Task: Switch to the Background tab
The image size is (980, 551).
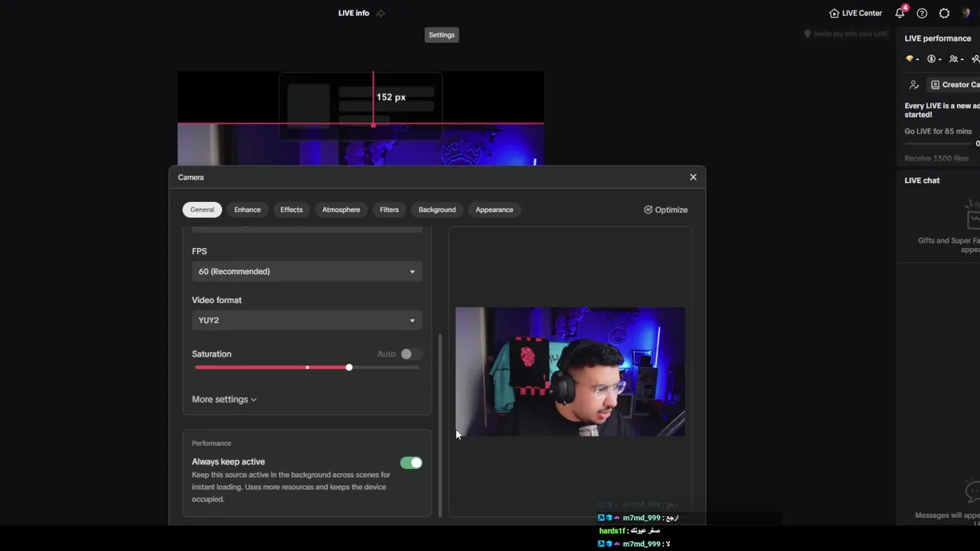Action: (437, 210)
